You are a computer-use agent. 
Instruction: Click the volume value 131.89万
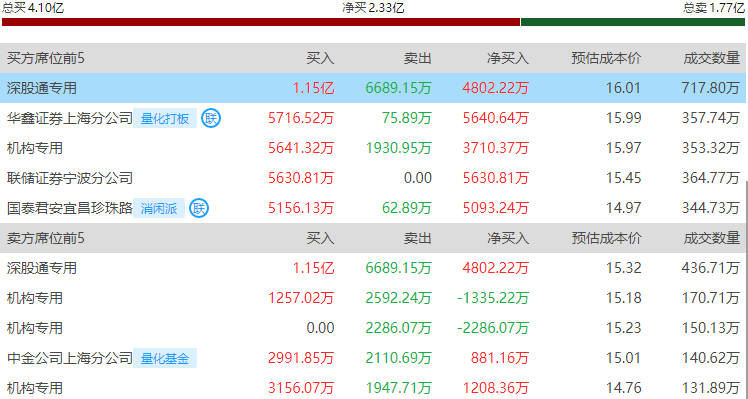point(711,388)
